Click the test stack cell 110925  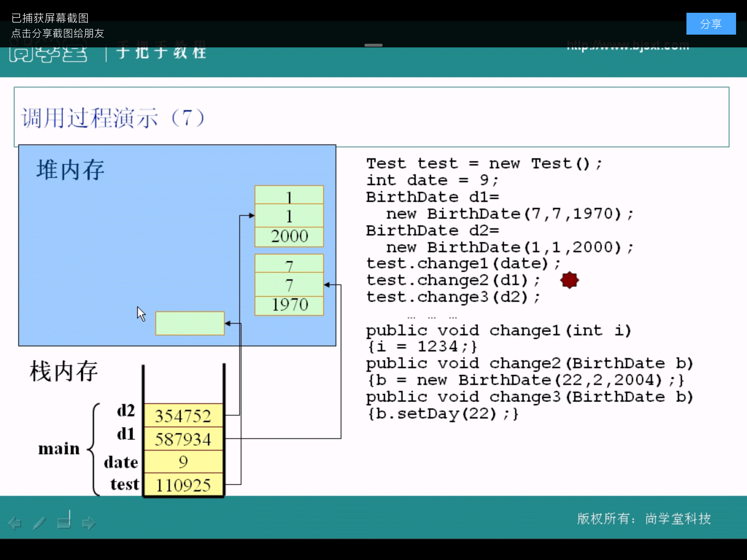point(183,485)
